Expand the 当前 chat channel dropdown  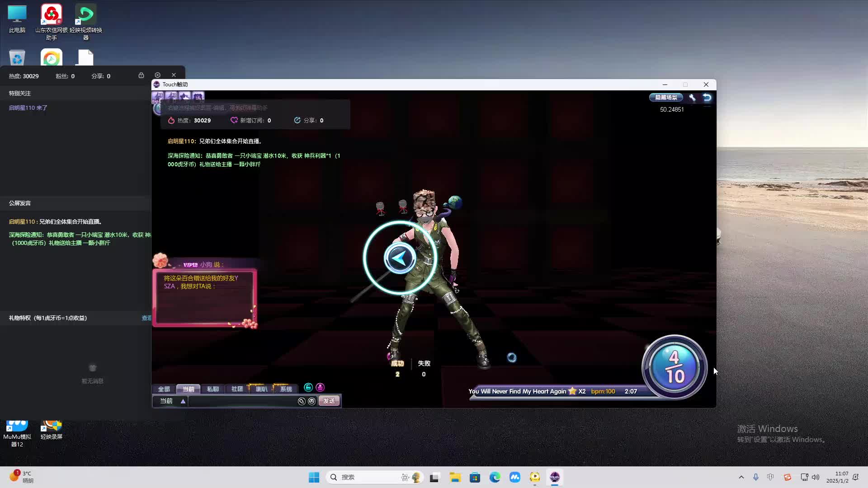tap(183, 401)
